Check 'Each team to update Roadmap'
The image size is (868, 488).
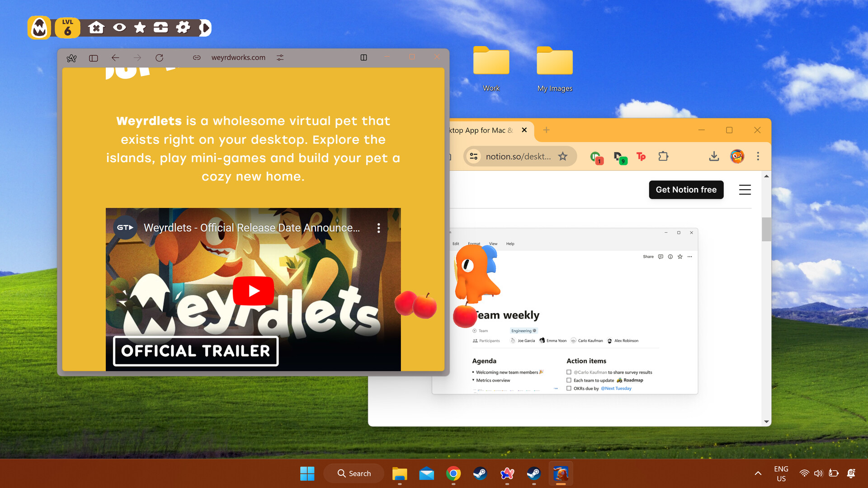coord(568,380)
